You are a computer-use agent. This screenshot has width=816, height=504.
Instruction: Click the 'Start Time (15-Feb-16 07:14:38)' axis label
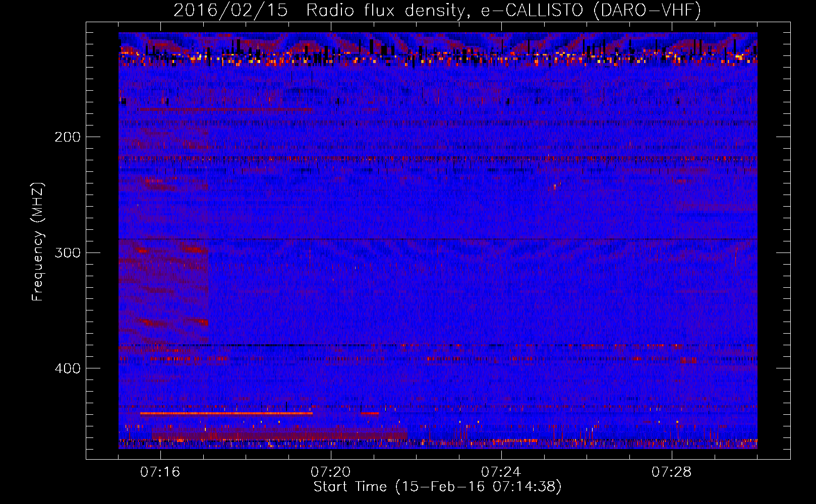coord(437,487)
